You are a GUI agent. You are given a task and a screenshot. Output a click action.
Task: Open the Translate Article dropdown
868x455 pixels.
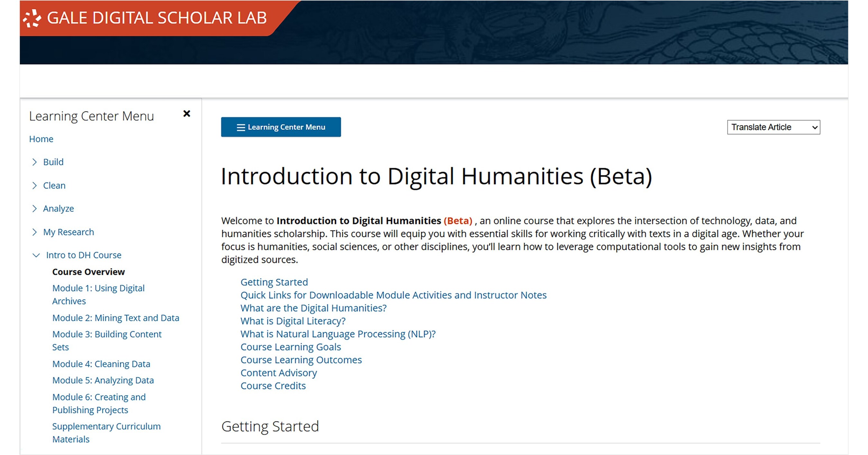click(774, 127)
